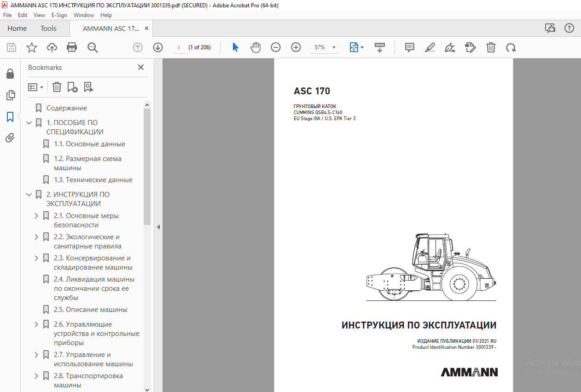Show the page thumbnails panel
Viewport: 581px width, 392px height.
tap(10, 95)
